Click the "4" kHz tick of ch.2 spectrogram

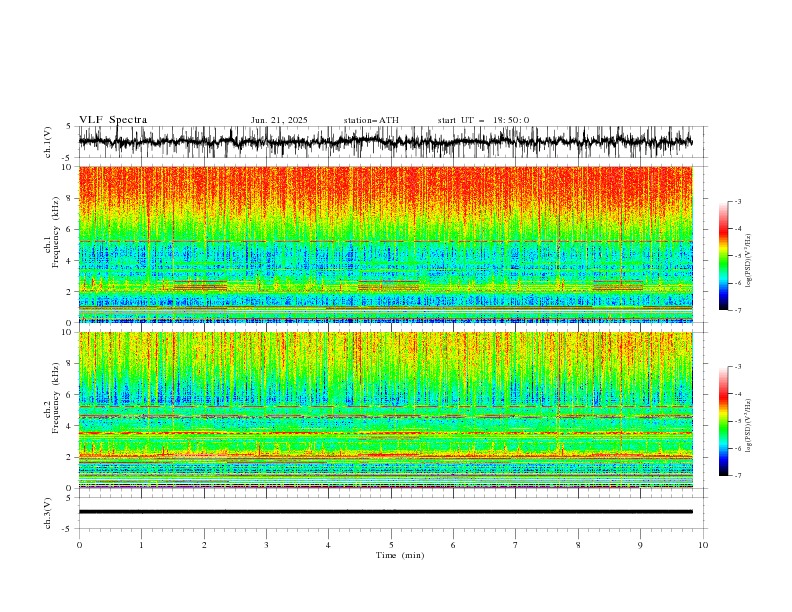tap(70, 426)
